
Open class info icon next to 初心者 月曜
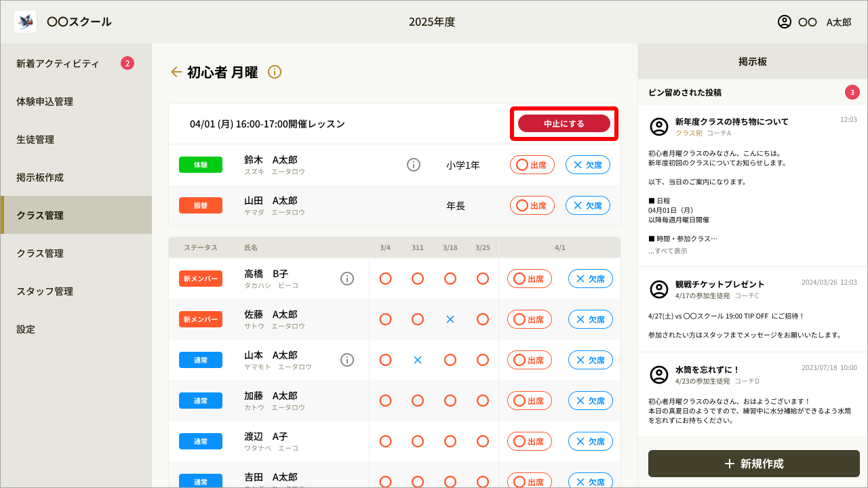275,72
